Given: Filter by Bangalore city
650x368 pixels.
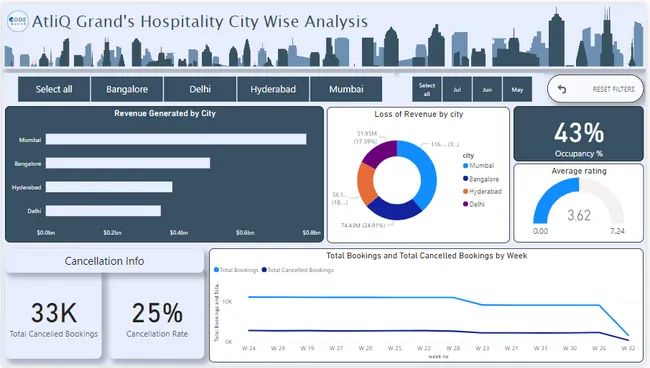Looking at the screenshot, I should tap(127, 89).
